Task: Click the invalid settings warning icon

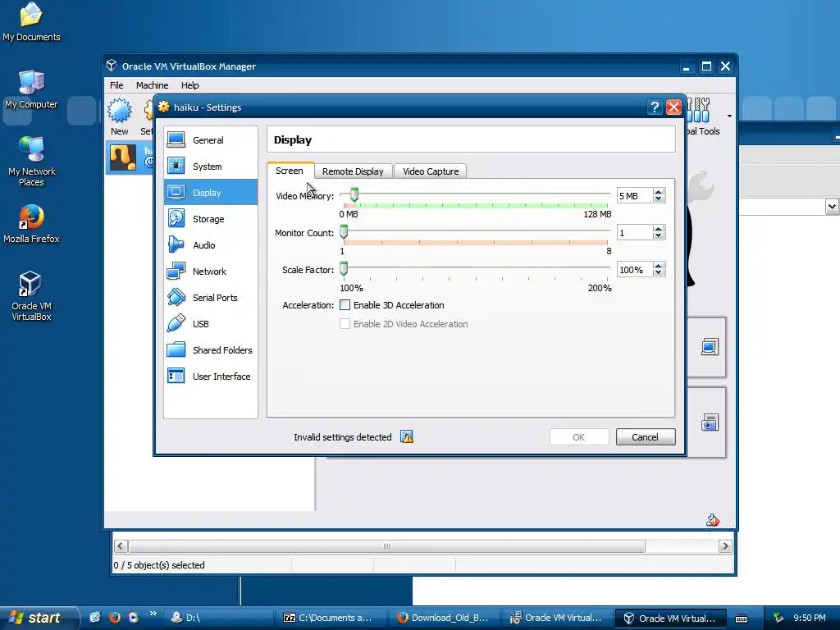Action: (407, 437)
